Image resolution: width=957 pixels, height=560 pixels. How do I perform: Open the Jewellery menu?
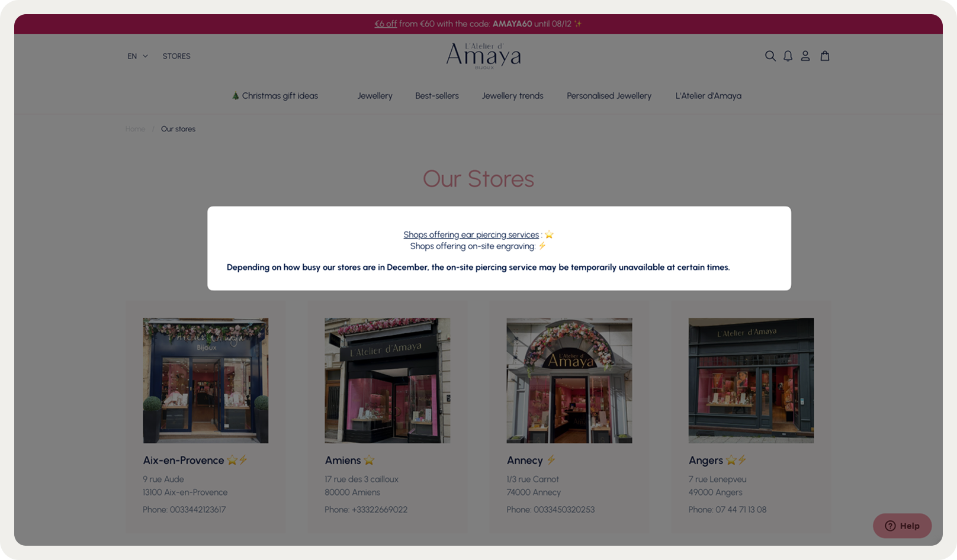tap(375, 96)
